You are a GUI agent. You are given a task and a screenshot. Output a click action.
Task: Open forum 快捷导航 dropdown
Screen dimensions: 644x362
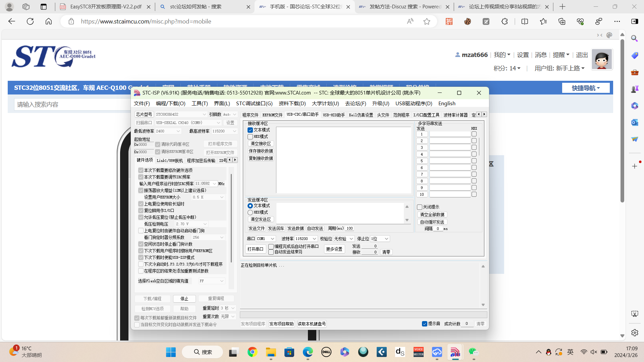tap(586, 88)
